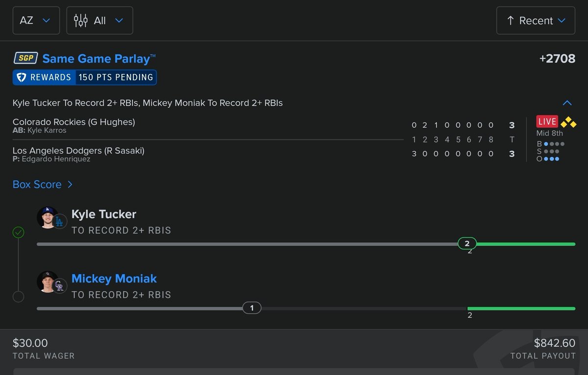Click the empty status circle for Moniak leg
The image size is (588, 375).
tap(18, 297)
